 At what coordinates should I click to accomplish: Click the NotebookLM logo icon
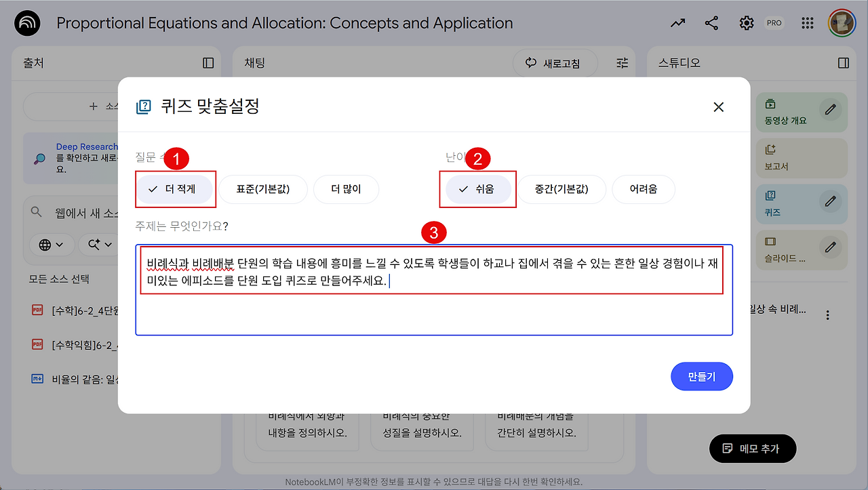click(27, 23)
